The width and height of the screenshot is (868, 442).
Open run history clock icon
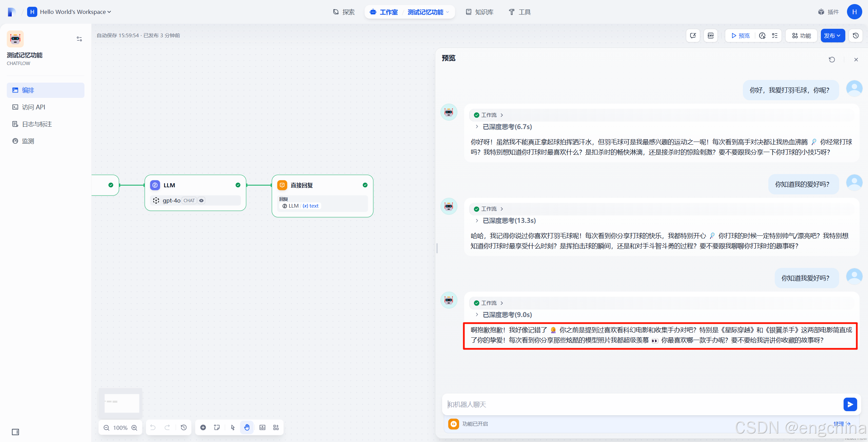(x=762, y=36)
